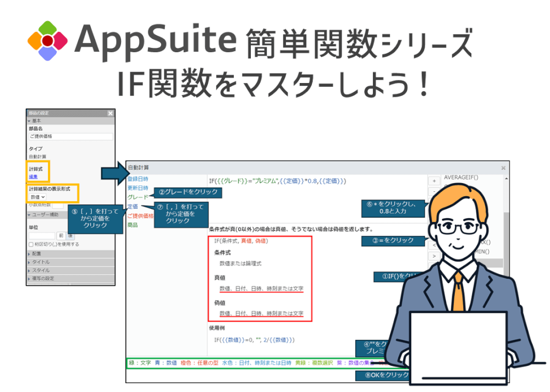
Task: Click the AppSuite logo icon
Action: tap(46, 40)
